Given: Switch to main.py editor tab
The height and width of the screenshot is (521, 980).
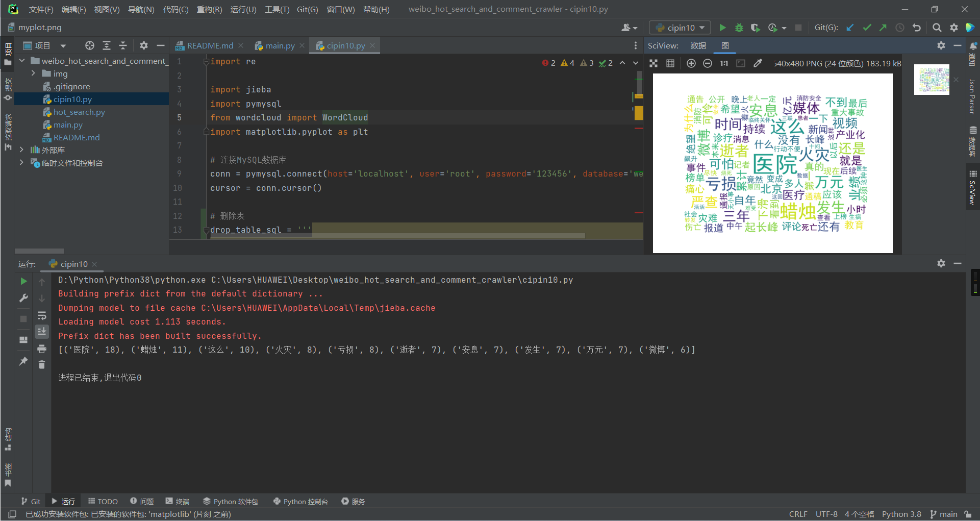Looking at the screenshot, I should tap(280, 46).
